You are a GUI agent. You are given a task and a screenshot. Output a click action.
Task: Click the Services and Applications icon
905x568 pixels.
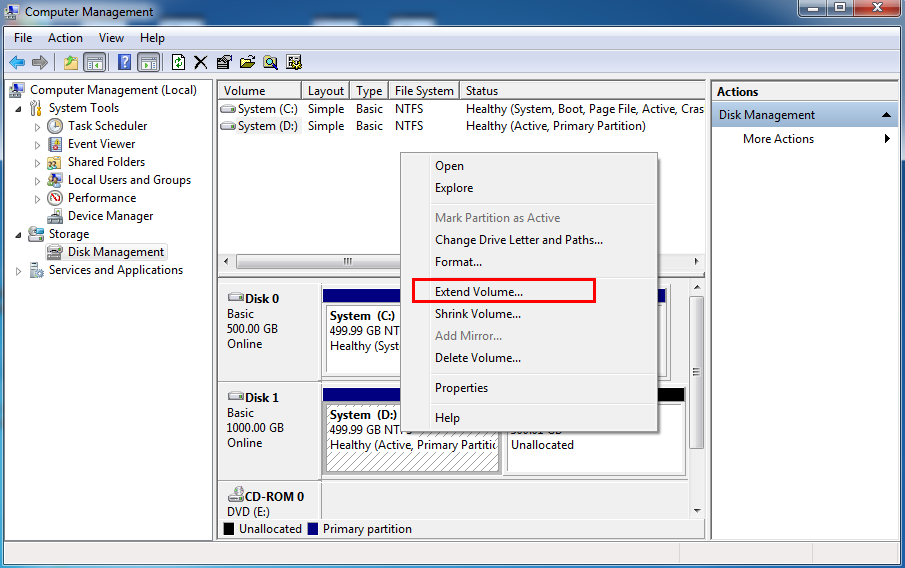[36, 270]
